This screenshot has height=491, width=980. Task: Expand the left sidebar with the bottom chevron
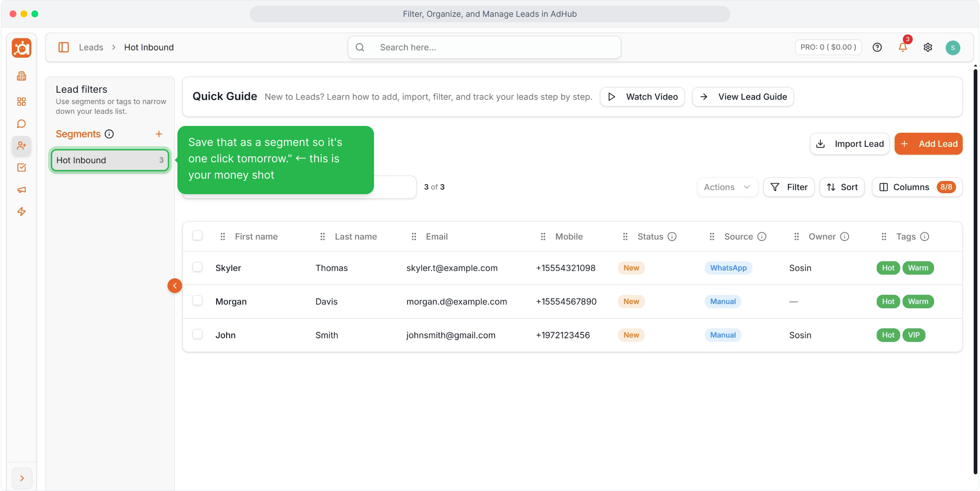[22, 478]
